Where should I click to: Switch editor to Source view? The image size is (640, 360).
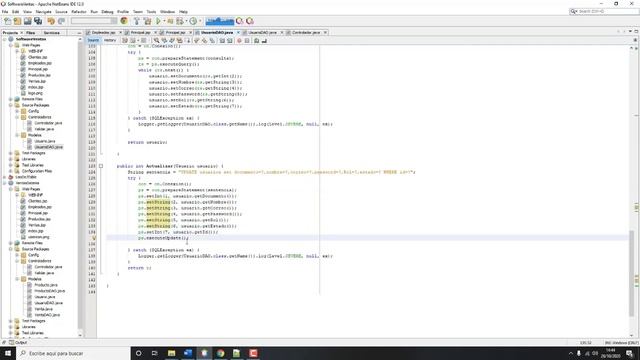(x=93, y=40)
